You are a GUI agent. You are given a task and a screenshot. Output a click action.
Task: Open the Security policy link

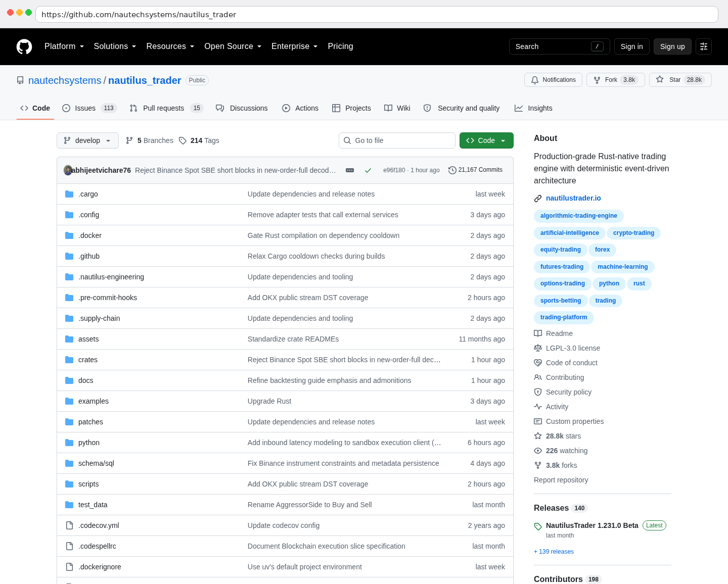coord(563,392)
